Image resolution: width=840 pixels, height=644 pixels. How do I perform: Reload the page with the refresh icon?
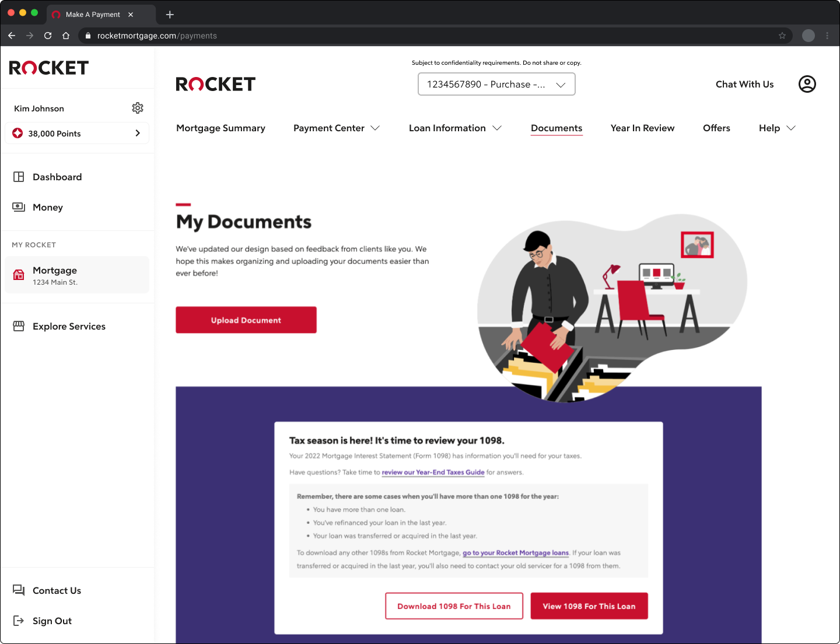(x=48, y=36)
